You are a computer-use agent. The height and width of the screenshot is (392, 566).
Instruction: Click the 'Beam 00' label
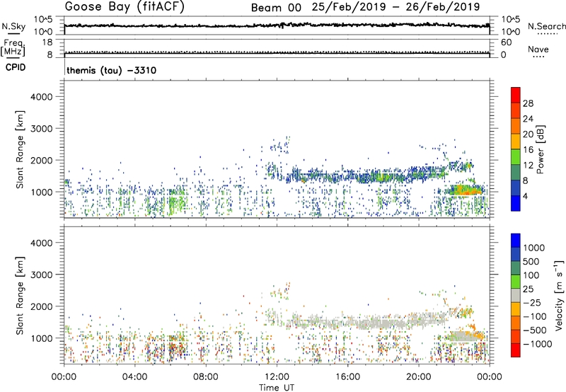coord(276,8)
